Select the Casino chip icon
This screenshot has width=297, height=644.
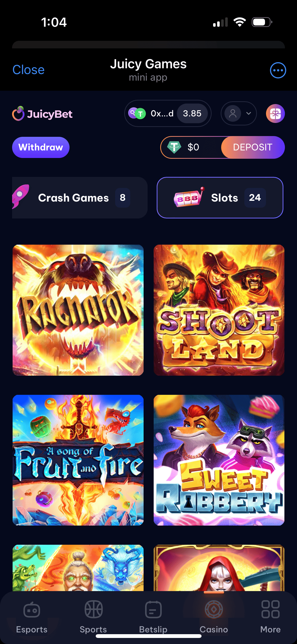(x=214, y=609)
